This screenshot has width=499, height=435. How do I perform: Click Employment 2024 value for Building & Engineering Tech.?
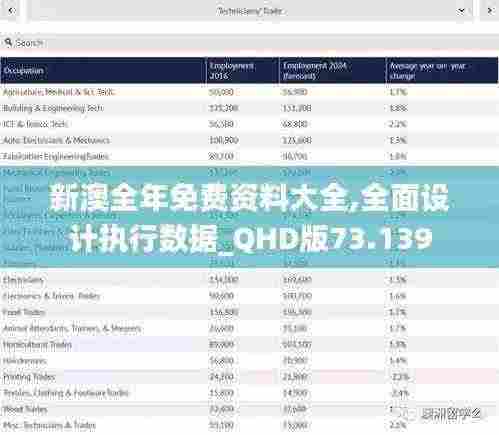[297, 108]
